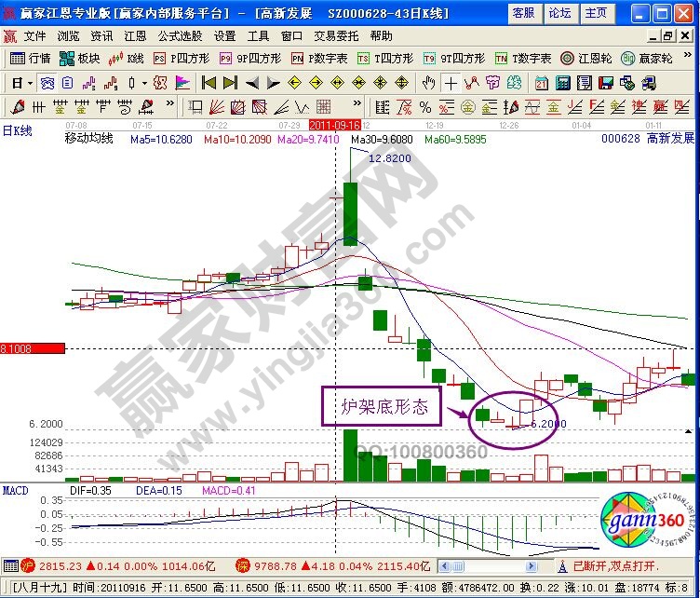
Task: Expand the 日 period dropdown
Action: tap(20, 82)
